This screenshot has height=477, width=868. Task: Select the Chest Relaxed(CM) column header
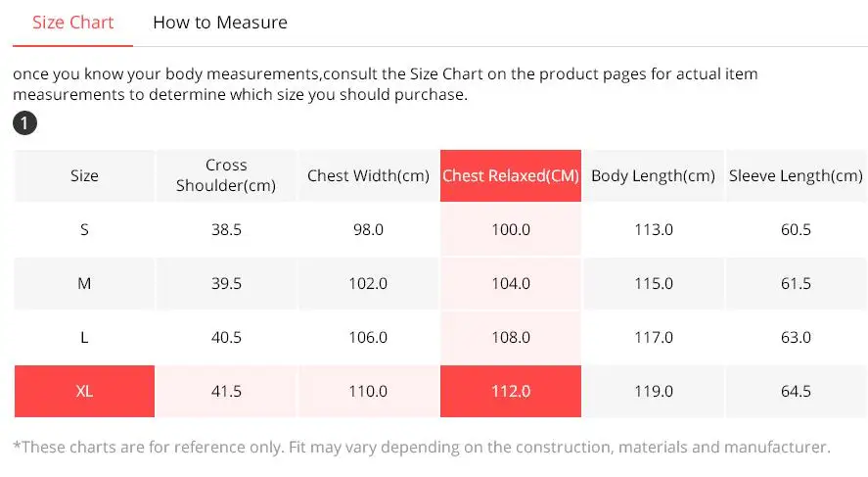[511, 176]
